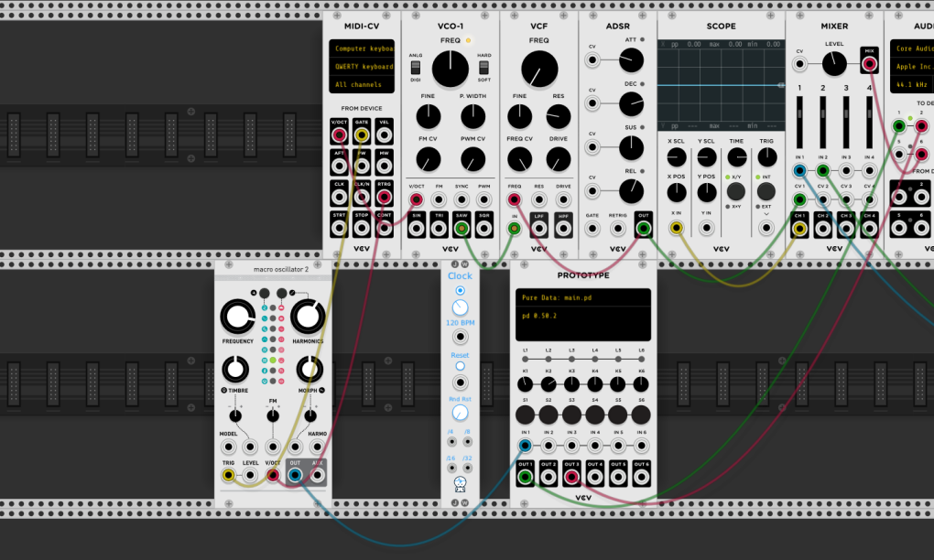This screenshot has width=934, height=560.
Task: Click the SQR output port on VCO-1
Action: coord(484,229)
